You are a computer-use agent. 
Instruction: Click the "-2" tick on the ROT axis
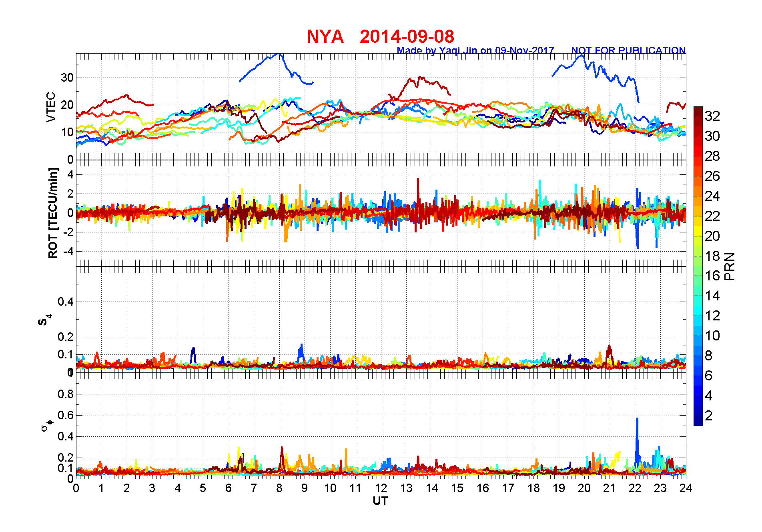68,232
